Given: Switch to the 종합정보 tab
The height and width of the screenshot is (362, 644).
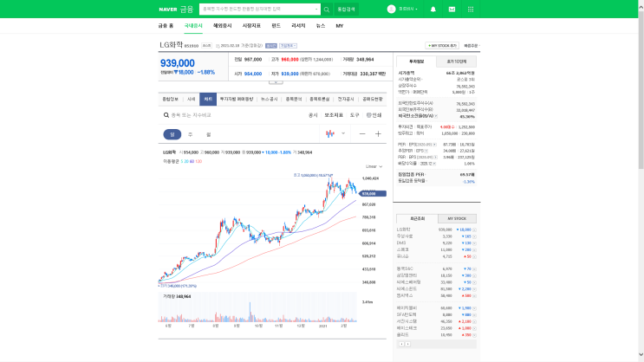Looking at the screenshot, I should pyautogui.click(x=170, y=100).
